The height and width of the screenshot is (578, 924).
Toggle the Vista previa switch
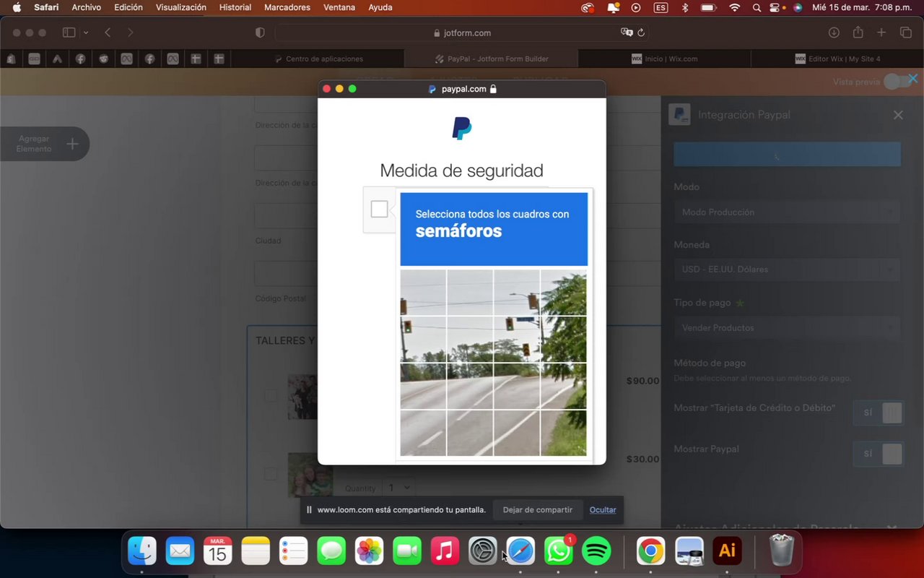tap(897, 82)
